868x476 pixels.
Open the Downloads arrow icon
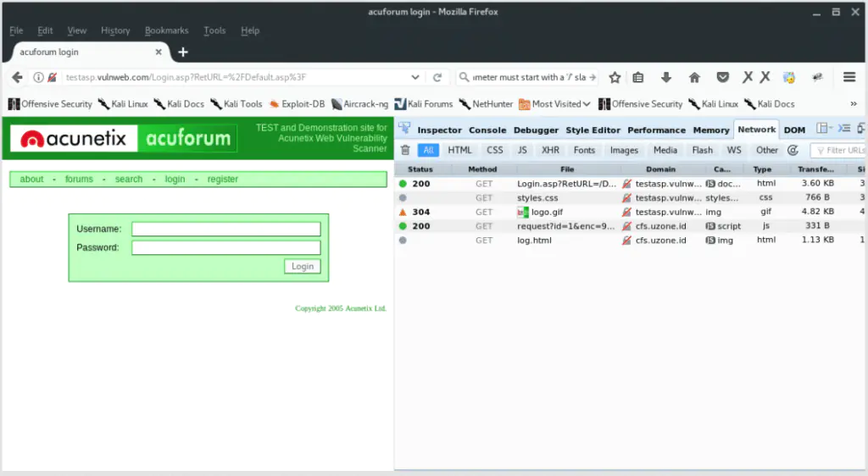click(x=666, y=77)
